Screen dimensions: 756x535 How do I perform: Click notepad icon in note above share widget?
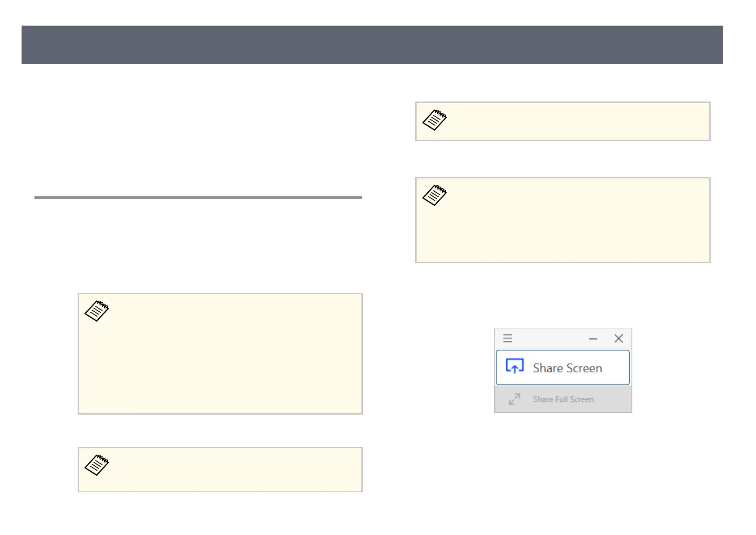pyautogui.click(x=434, y=195)
